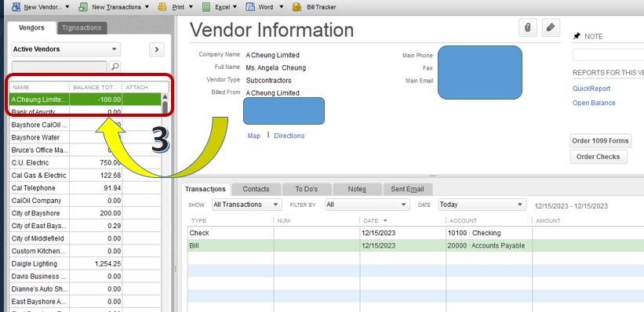
Task: Click the Directions link
Action: pos(289,136)
